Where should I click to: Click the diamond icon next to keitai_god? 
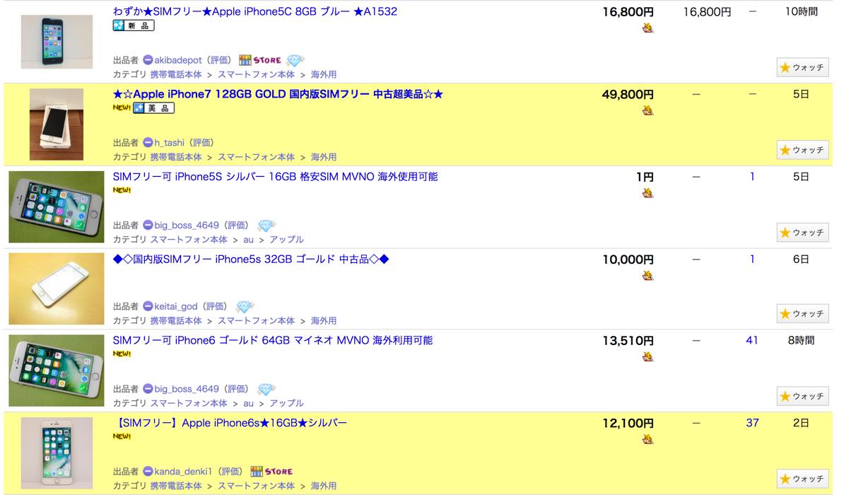point(245,306)
